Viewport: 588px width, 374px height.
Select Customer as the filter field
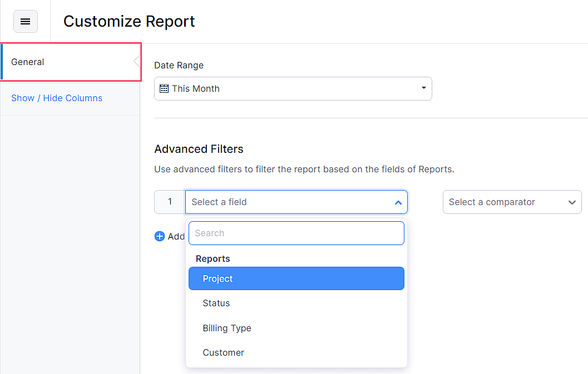point(224,352)
